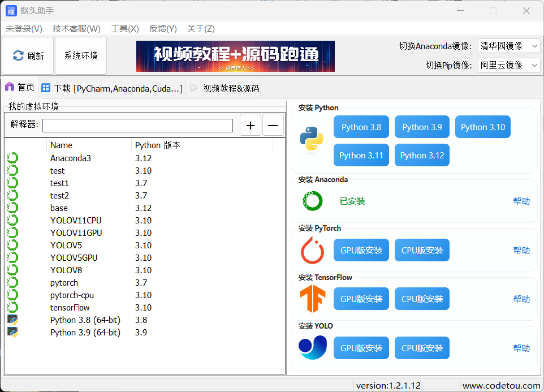This screenshot has width=544, height=392.
Task: Click PyTorch GPU版安装 button
Action: pyautogui.click(x=361, y=250)
